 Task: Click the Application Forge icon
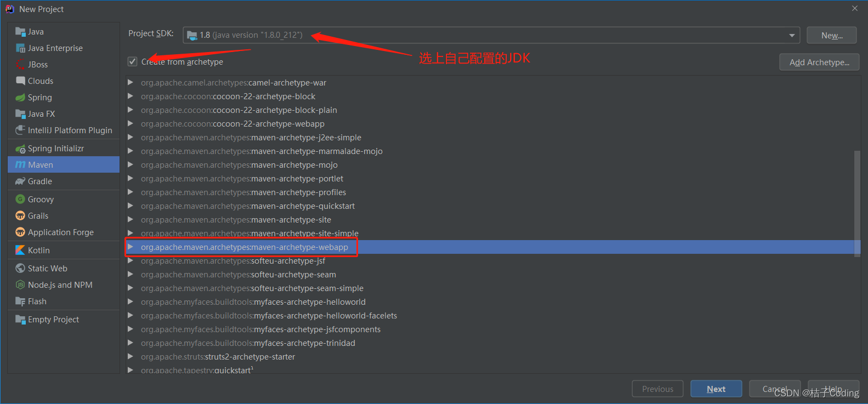coord(20,232)
